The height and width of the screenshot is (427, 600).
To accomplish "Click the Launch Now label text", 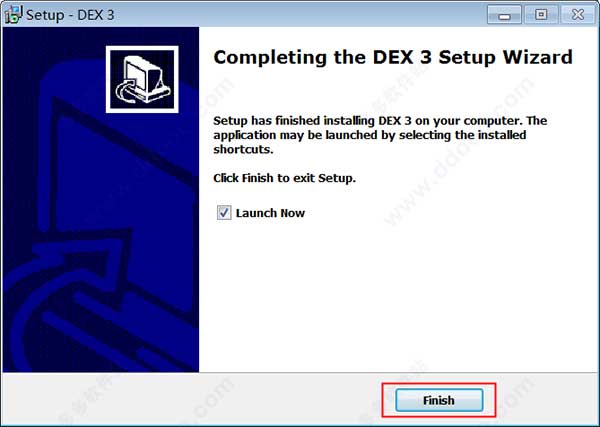I will click(x=270, y=213).
